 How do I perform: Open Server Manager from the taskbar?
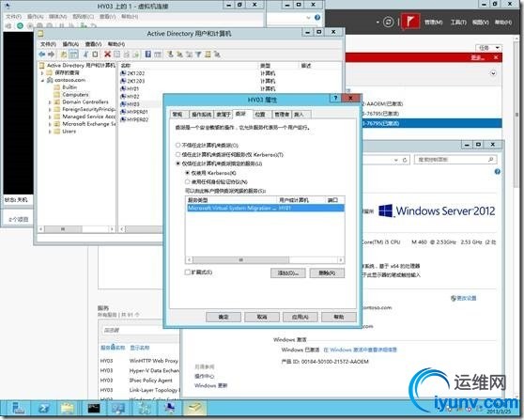(18, 409)
